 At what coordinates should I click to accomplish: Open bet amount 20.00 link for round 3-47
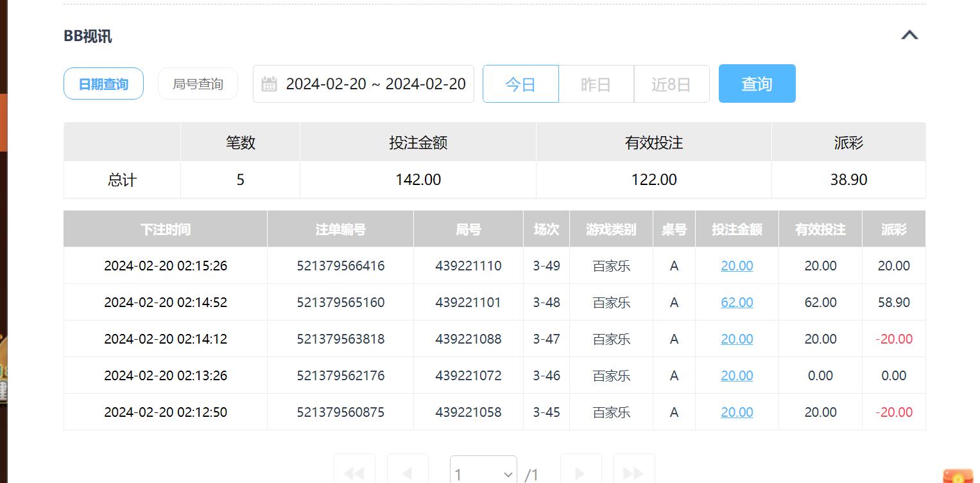(737, 338)
